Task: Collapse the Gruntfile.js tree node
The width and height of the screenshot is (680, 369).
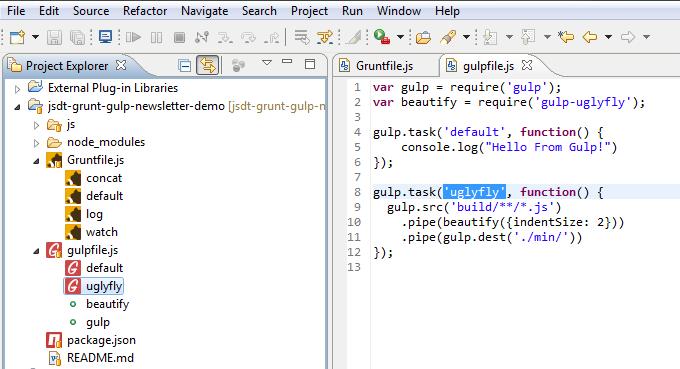Action: pos(36,161)
